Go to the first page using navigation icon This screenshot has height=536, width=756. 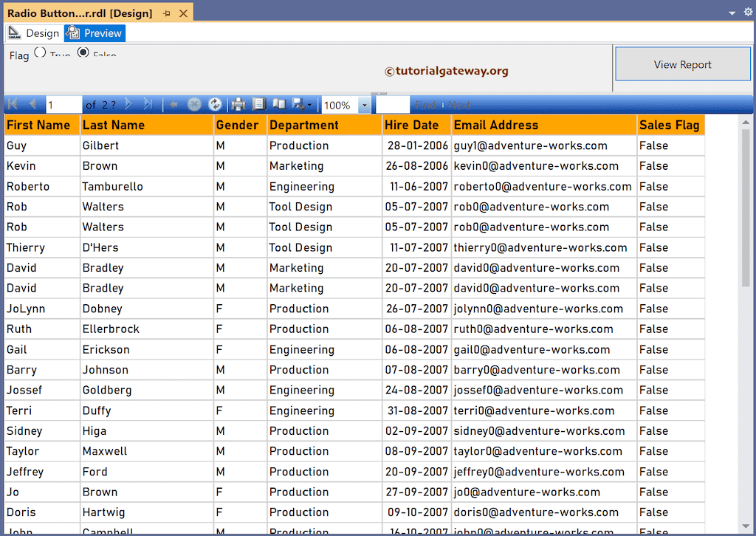[x=13, y=104]
